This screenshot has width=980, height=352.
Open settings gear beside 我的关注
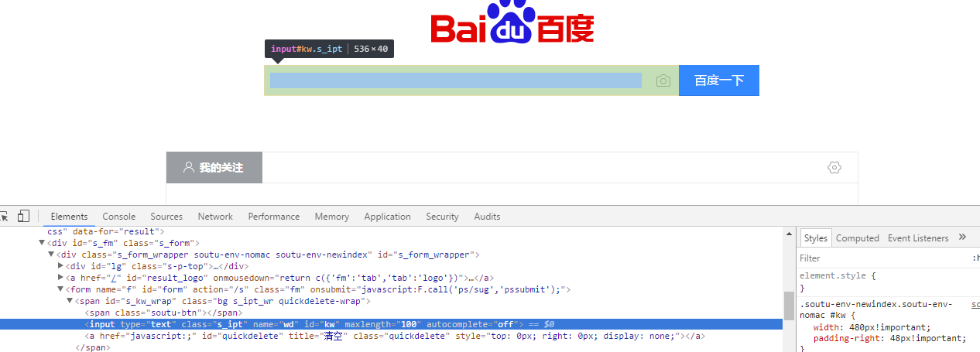click(x=834, y=167)
